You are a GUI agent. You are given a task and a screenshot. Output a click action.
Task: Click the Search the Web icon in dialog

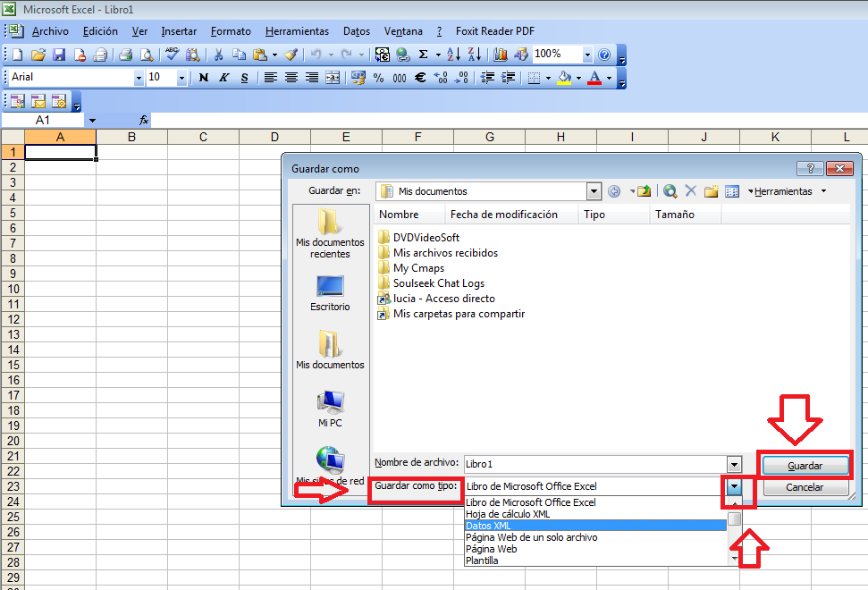click(670, 191)
